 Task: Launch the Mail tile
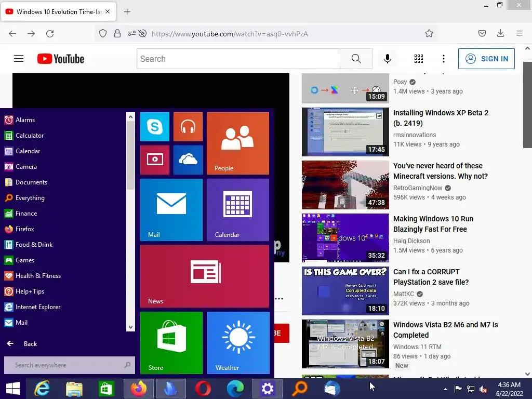coord(171,210)
